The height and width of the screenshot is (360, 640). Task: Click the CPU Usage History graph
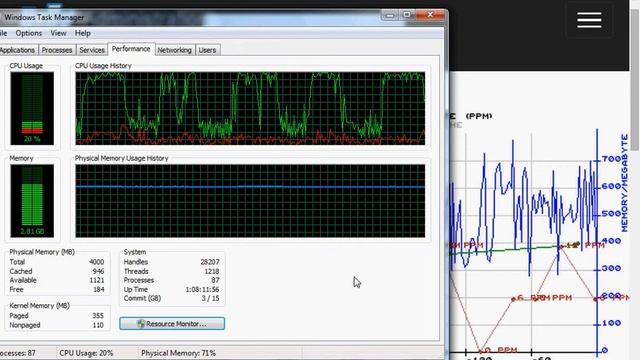(x=250, y=108)
